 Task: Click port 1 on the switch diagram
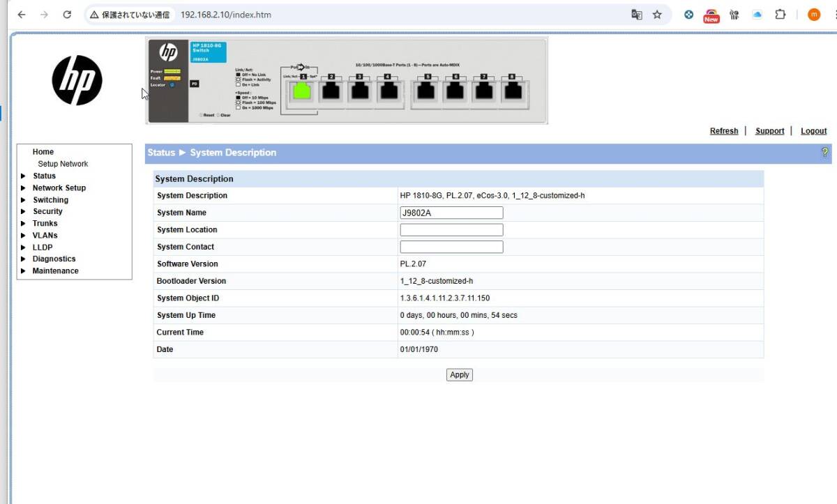coord(302,91)
